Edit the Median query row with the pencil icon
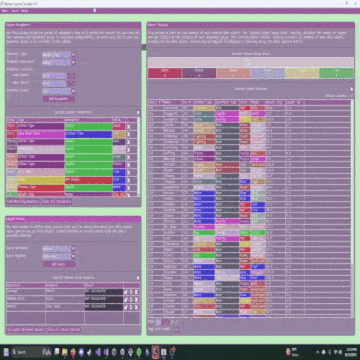This screenshot has height=360, width=360. (126, 307)
